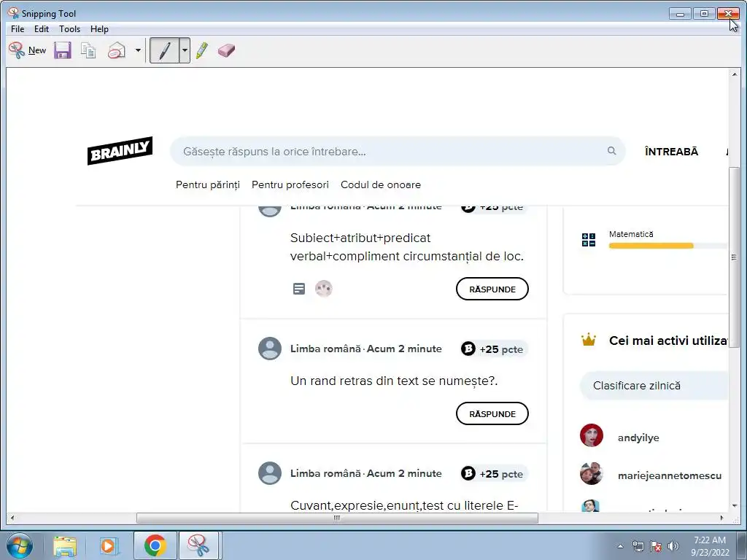Open the Edit menu
The height and width of the screenshot is (560, 747).
42,29
